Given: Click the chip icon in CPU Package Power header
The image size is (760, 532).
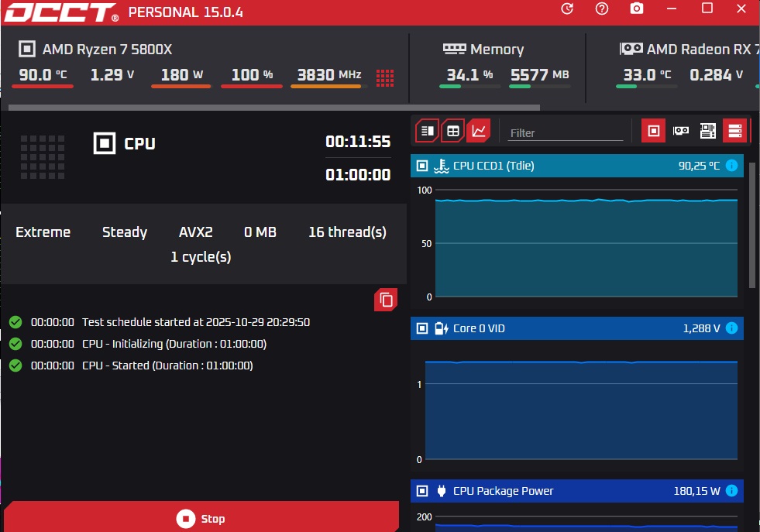Looking at the screenshot, I should 422,491.
